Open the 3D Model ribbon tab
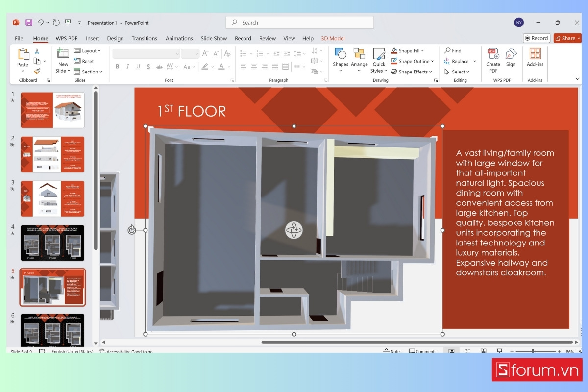 coord(333,38)
